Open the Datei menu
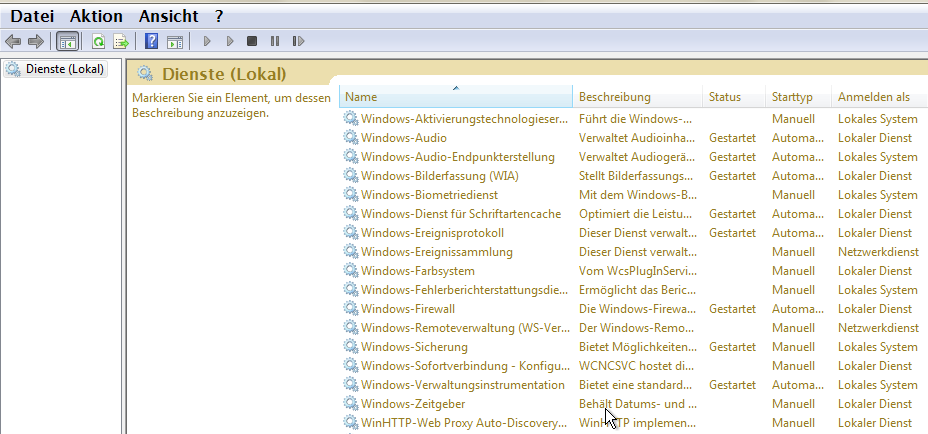This screenshot has height=434, width=928. (x=32, y=16)
